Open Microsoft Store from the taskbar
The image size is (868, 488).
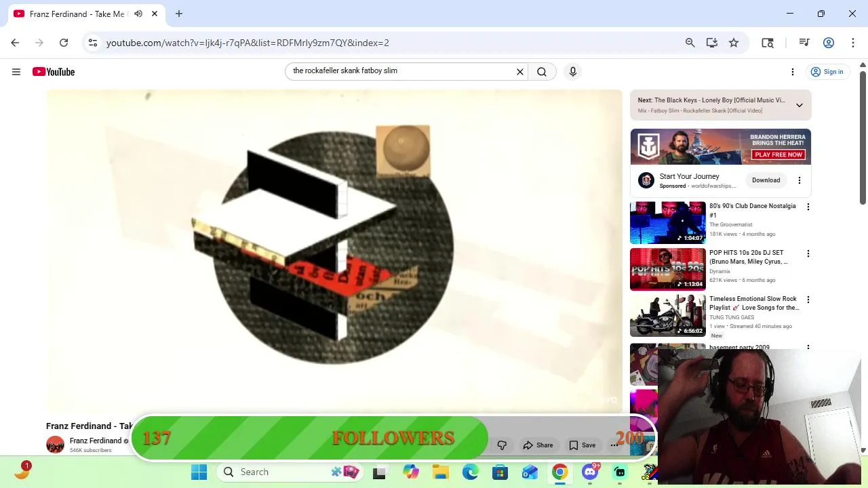(x=500, y=472)
